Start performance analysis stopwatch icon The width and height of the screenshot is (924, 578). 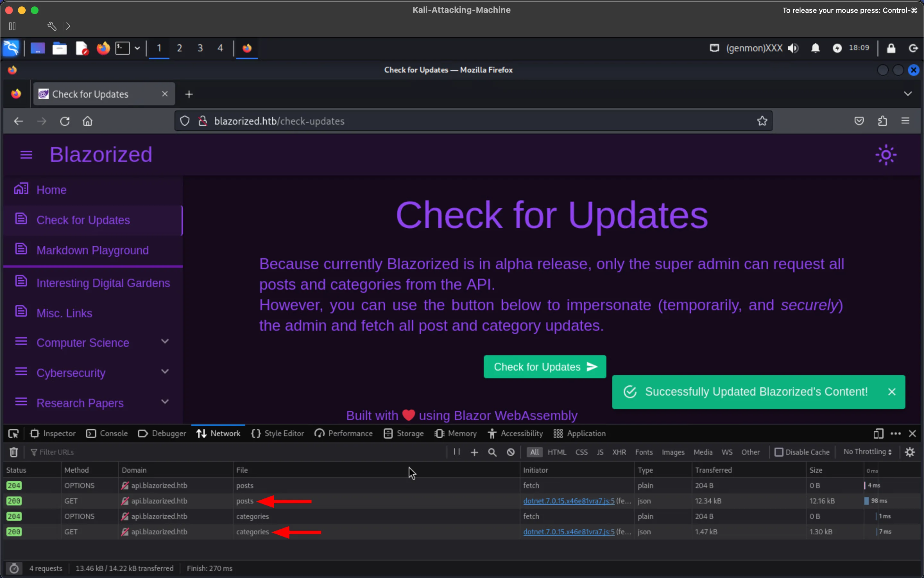14,568
